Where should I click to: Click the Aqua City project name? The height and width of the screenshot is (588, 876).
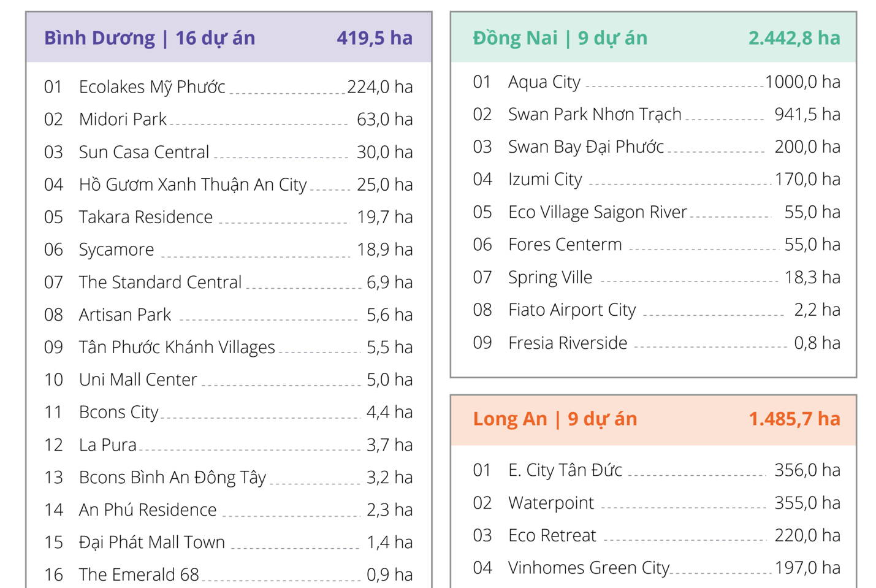point(544,82)
